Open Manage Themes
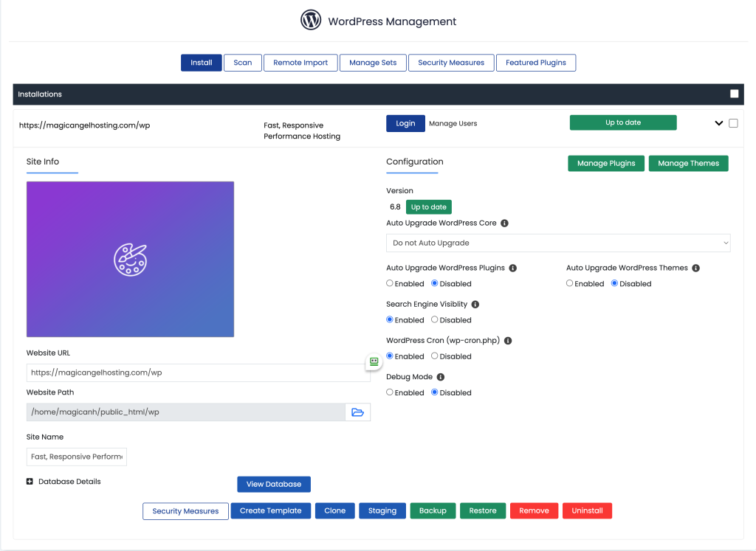 (689, 163)
